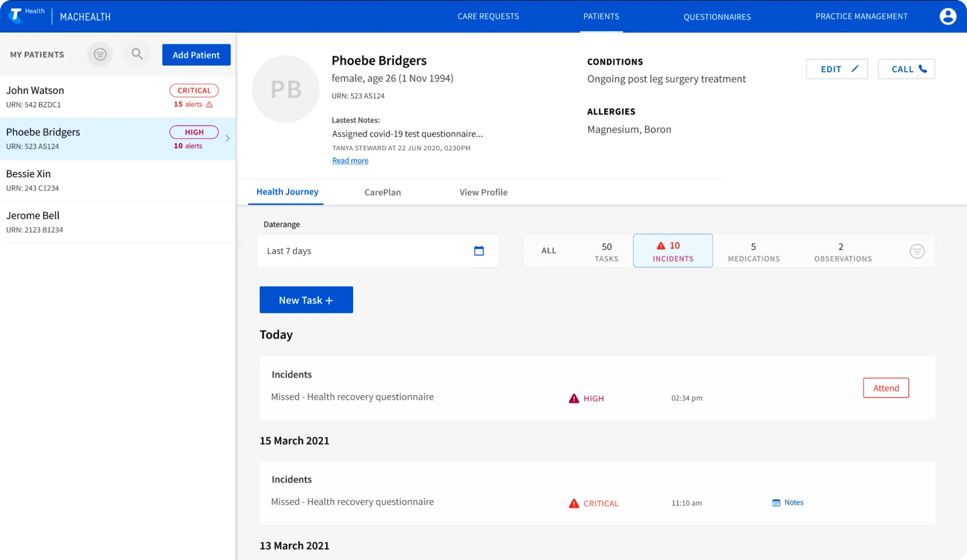Select the Medications filter pill
This screenshot has width=967, height=560.
tap(754, 251)
